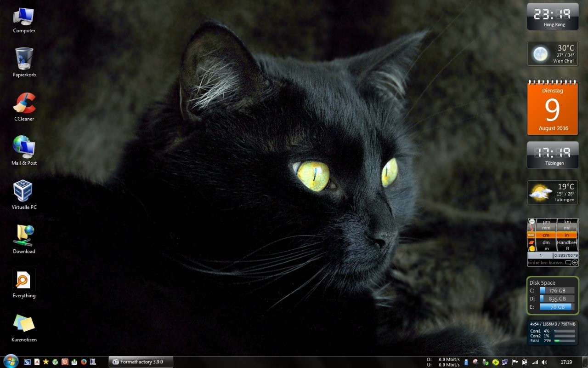The image size is (588, 368).
Task: Click the green disc quick launch icon
Action: 55,362
